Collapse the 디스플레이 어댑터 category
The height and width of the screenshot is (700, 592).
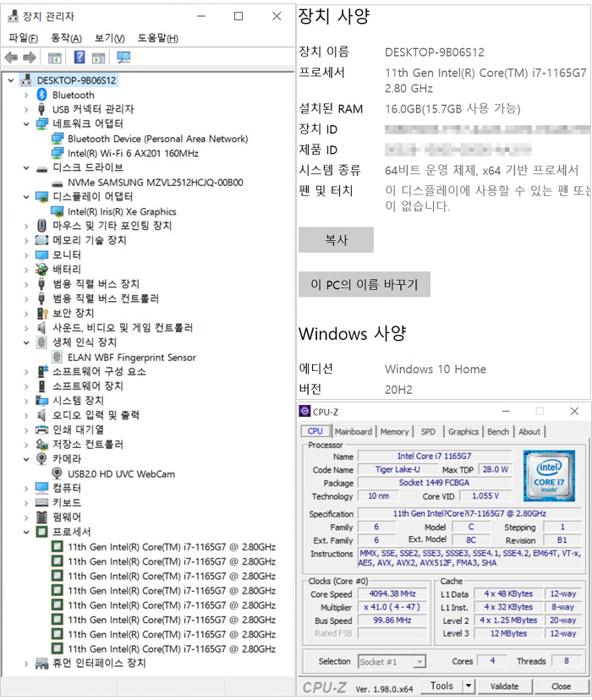[26, 197]
